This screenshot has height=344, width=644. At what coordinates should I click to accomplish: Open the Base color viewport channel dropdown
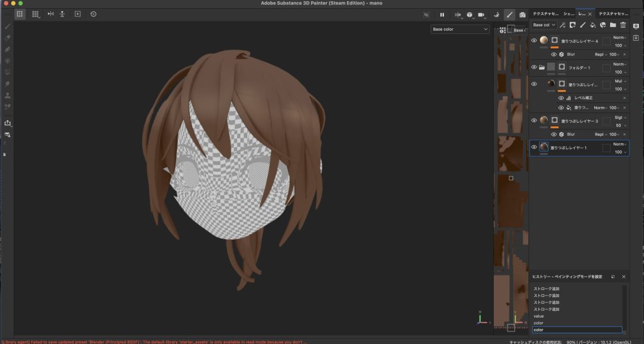pyautogui.click(x=460, y=29)
